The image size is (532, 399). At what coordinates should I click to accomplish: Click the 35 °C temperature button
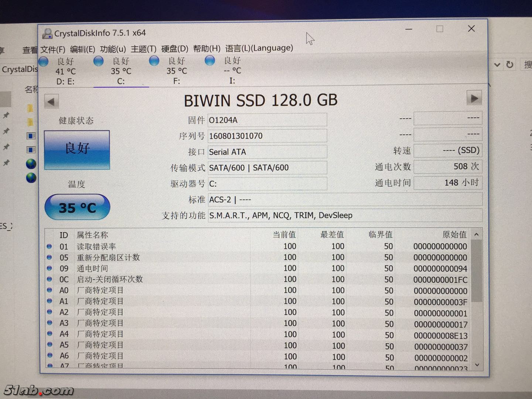(x=77, y=207)
